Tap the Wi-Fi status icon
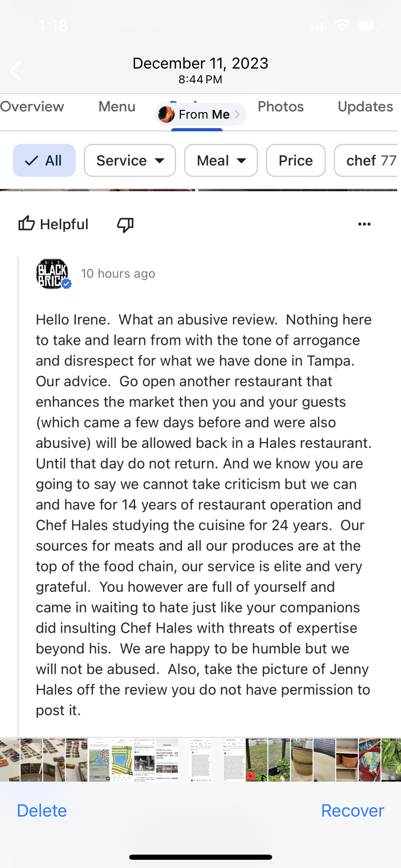The image size is (401, 868). tap(342, 25)
